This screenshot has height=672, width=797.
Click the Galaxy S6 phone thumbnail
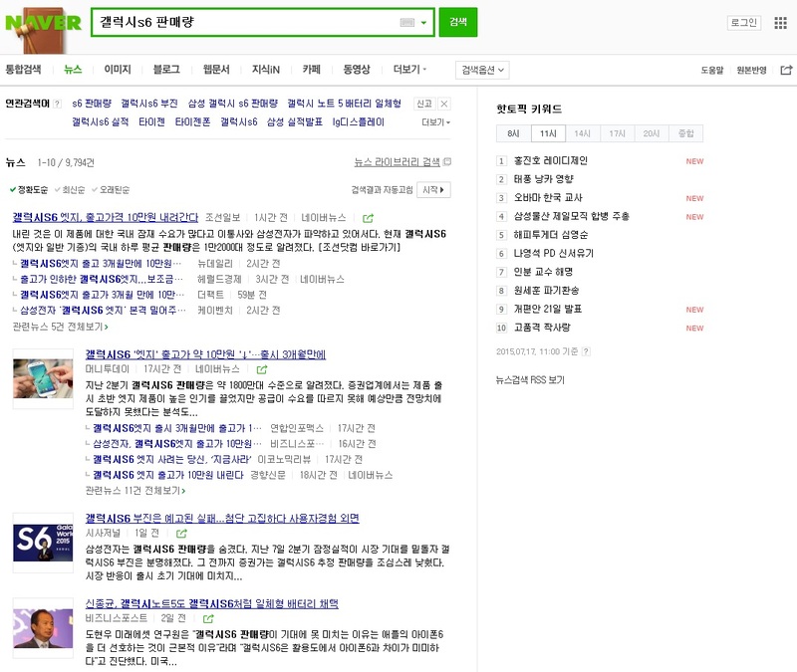(x=43, y=378)
